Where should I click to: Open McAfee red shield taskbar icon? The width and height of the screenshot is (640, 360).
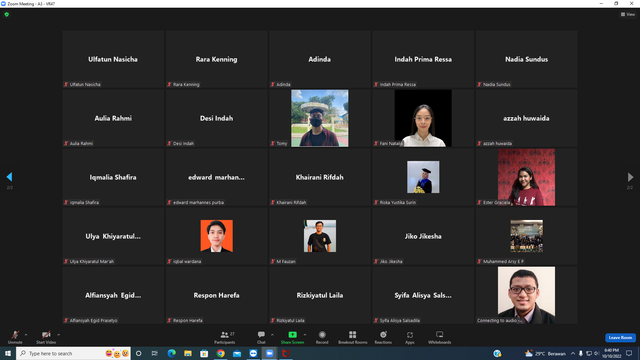(x=286, y=353)
